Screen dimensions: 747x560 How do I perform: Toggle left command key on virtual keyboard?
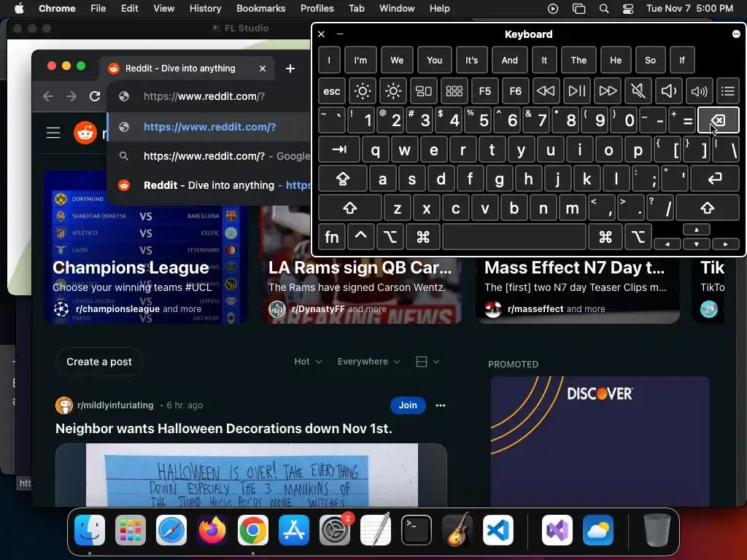tap(423, 237)
